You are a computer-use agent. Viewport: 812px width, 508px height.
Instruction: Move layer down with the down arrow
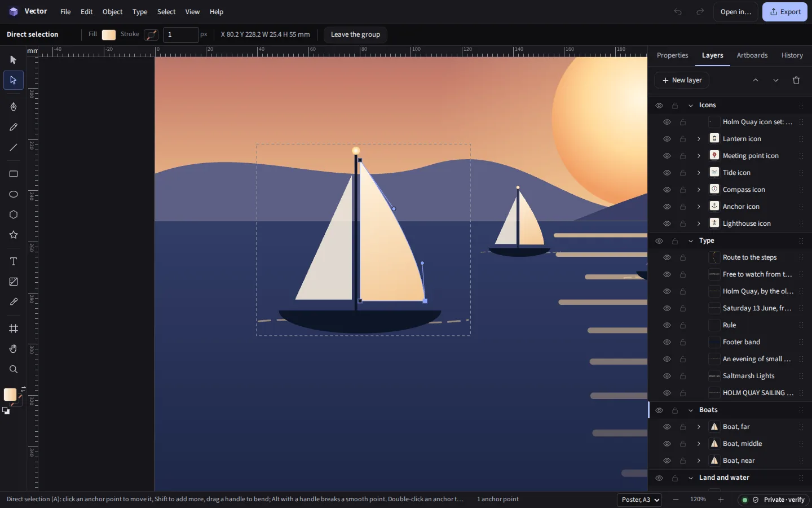[x=776, y=80]
